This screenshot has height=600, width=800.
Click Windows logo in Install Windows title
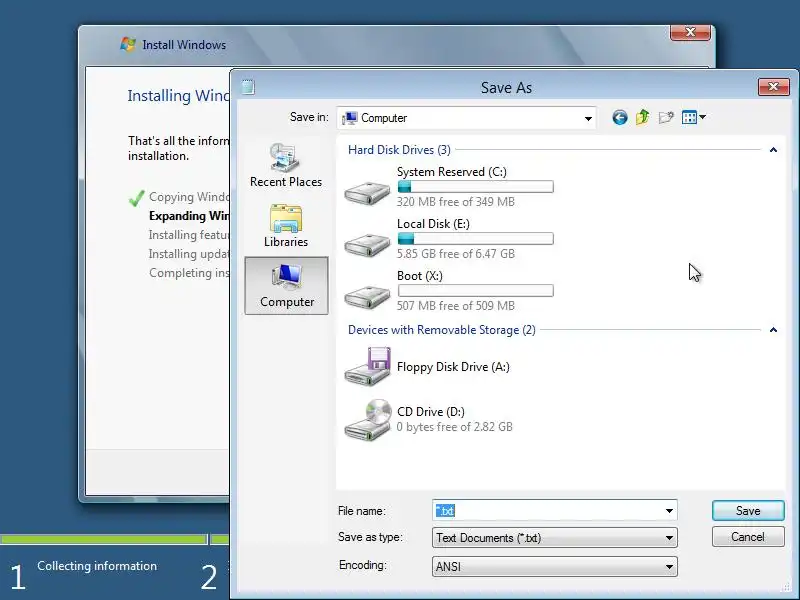tap(128, 44)
